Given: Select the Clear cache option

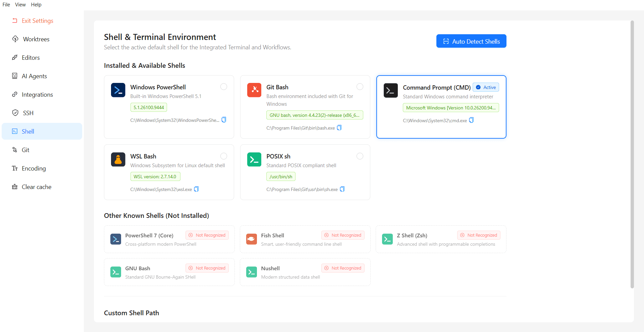Looking at the screenshot, I should (x=42, y=187).
